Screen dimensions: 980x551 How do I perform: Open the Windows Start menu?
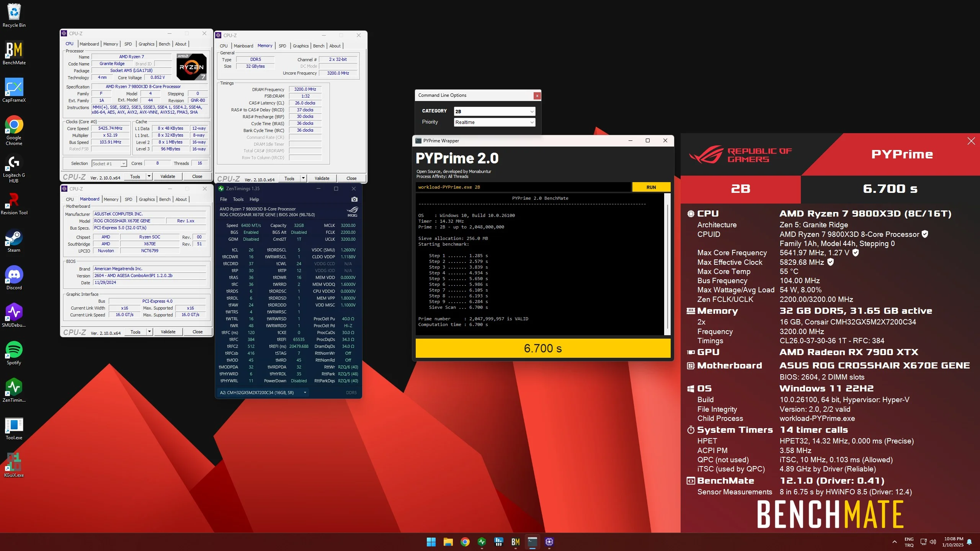pyautogui.click(x=431, y=542)
